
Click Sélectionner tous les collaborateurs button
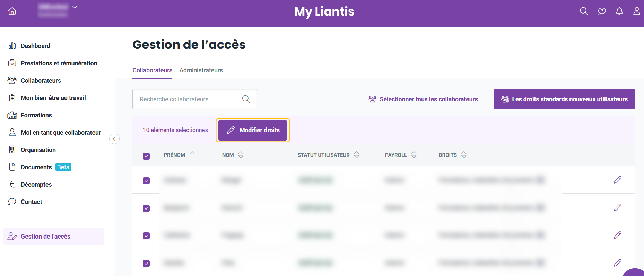[423, 99]
